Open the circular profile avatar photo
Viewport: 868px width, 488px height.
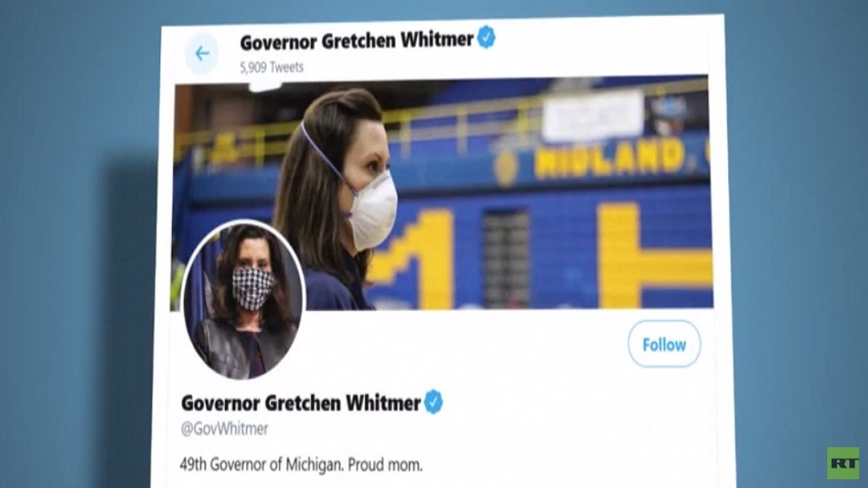click(244, 299)
